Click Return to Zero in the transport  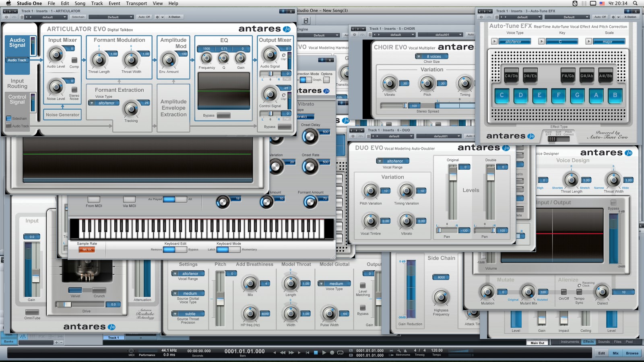pos(308,352)
